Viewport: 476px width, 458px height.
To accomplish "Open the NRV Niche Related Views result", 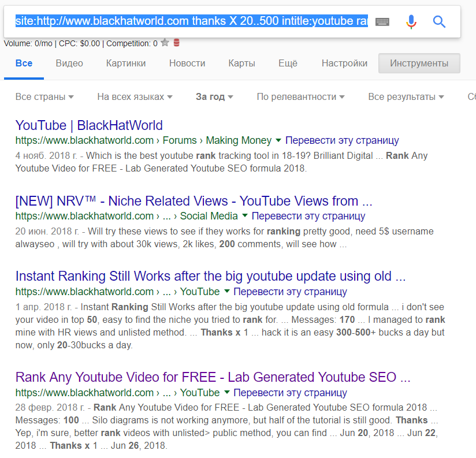I will coord(194,201).
